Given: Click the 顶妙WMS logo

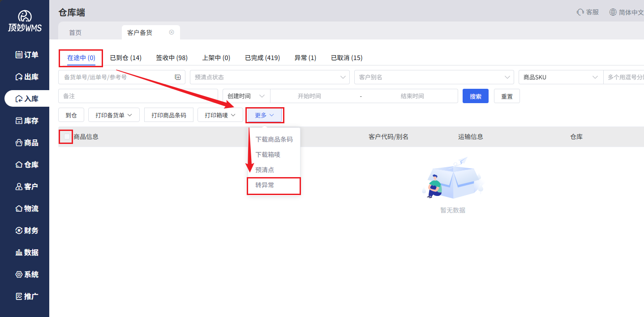Looking at the screenshot, I should (x=25, y=22).
